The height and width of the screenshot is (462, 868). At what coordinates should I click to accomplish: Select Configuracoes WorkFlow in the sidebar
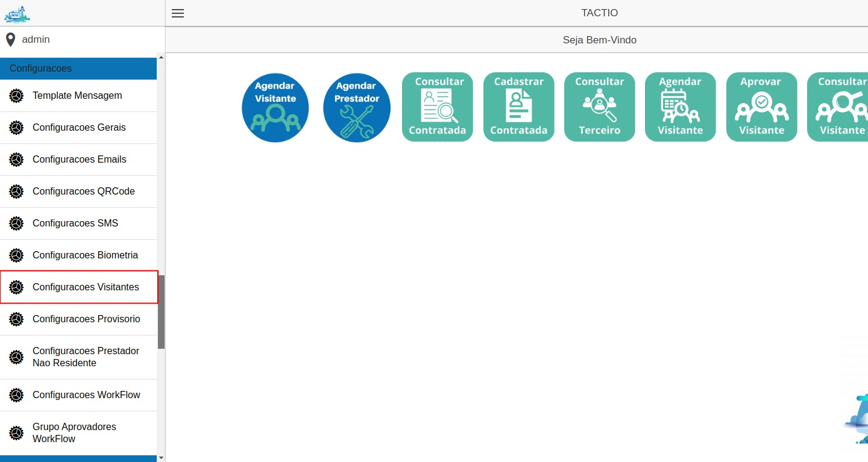86,395
